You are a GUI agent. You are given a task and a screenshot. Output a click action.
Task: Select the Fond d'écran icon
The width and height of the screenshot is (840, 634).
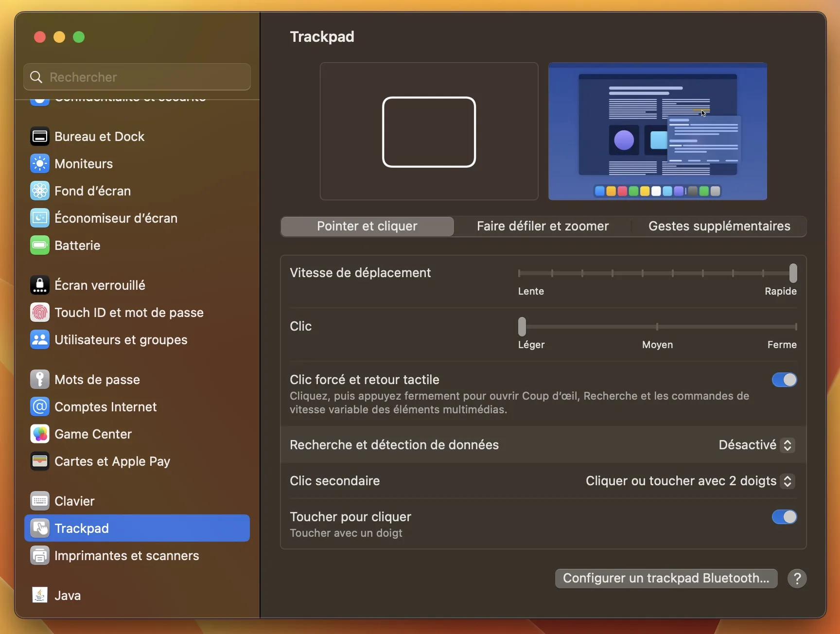(39, 191)
